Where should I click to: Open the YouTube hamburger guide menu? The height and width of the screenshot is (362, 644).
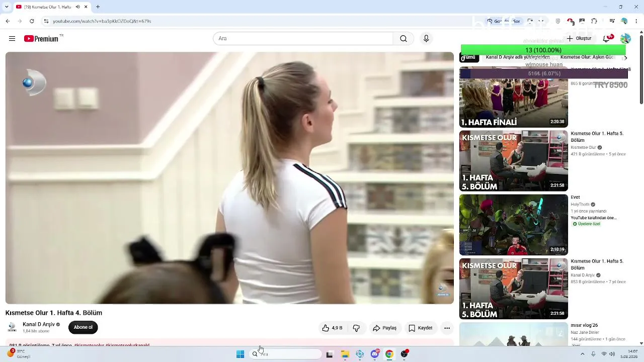(12, 39)
